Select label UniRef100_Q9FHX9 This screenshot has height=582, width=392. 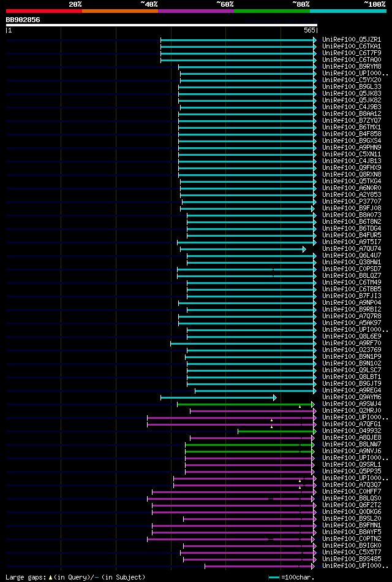(352, 168)
